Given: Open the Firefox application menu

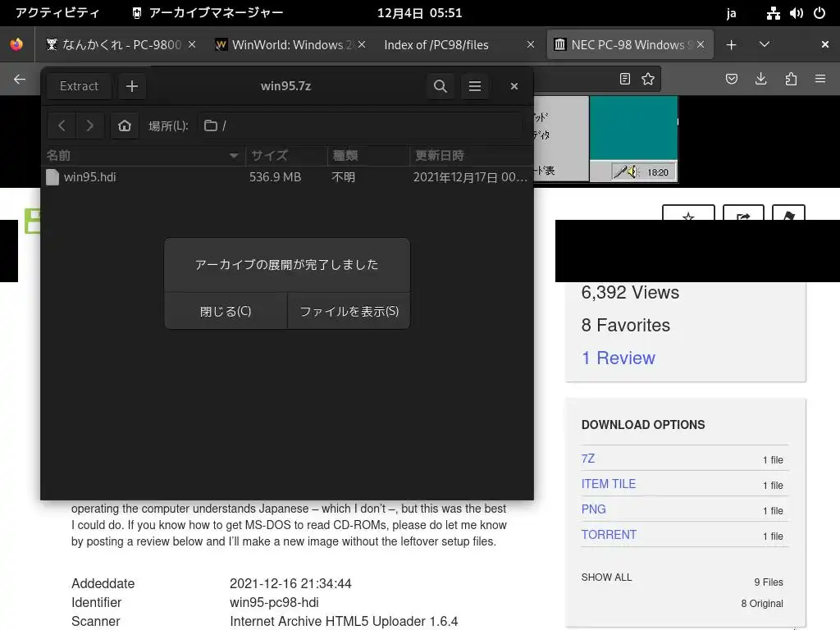Looking at the screenshot, I should coord(820,80).
